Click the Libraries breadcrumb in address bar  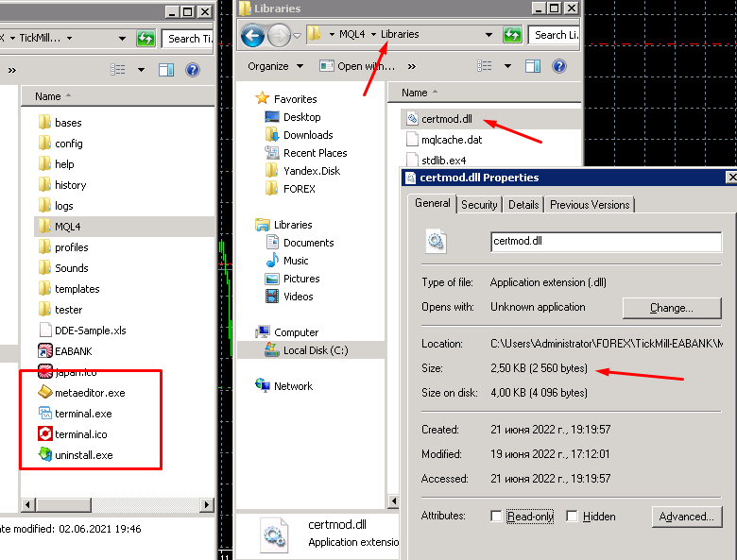(x=400, y=34)
